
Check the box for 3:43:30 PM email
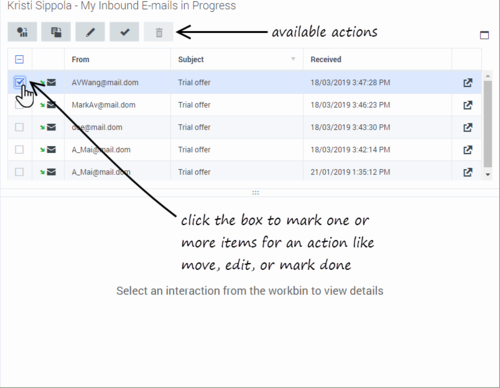(19, 127)
